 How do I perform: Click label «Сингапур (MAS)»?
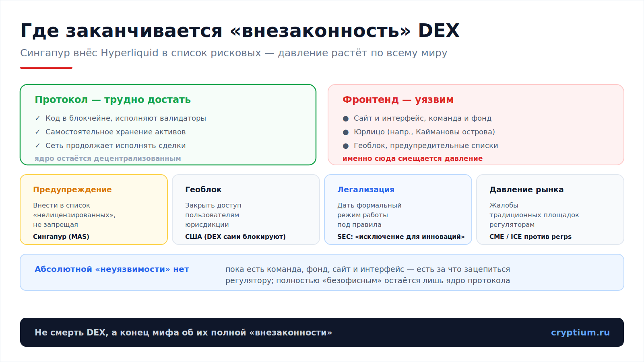(61, 237)
